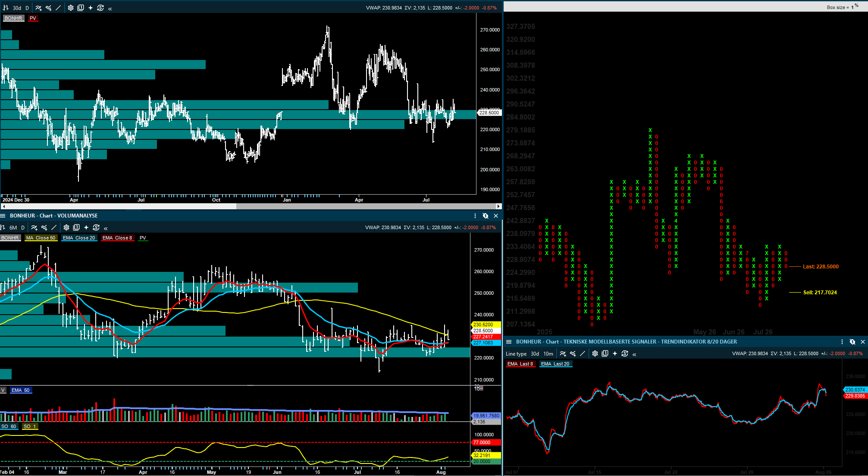Activate crosshair in VOLUMANALYSE toolbar
Screen dimensions: 868x476
[86, 227]
